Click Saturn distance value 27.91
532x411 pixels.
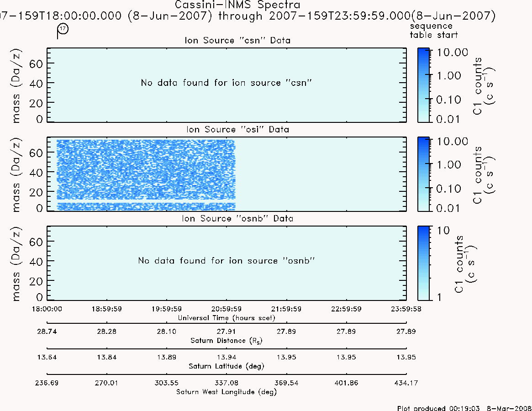pos(226,332)
